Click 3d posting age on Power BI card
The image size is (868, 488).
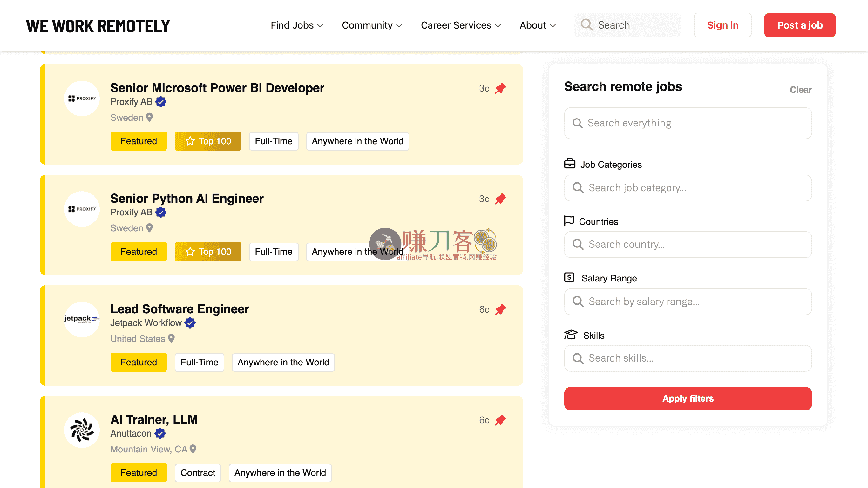click(x=484, y=88)
